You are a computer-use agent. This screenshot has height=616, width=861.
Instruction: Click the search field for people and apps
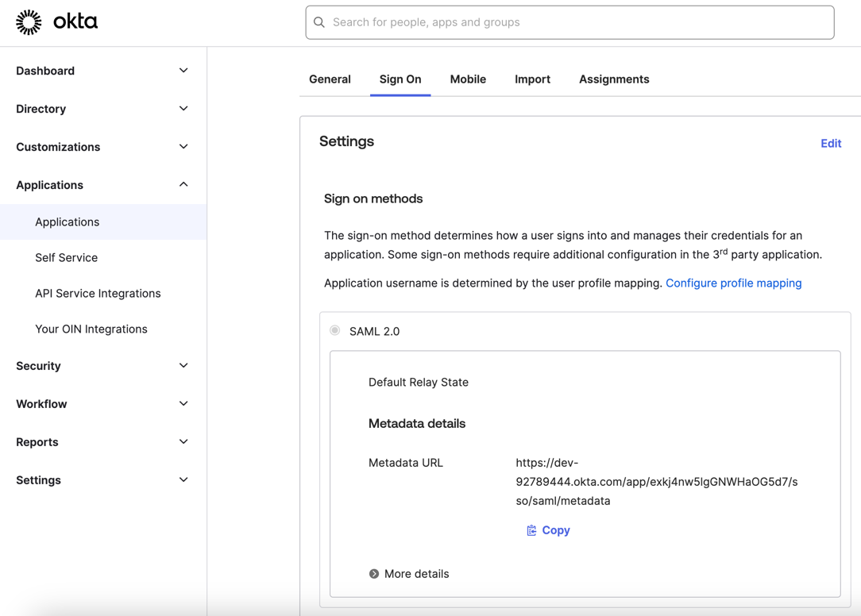[x=569, y=22]
